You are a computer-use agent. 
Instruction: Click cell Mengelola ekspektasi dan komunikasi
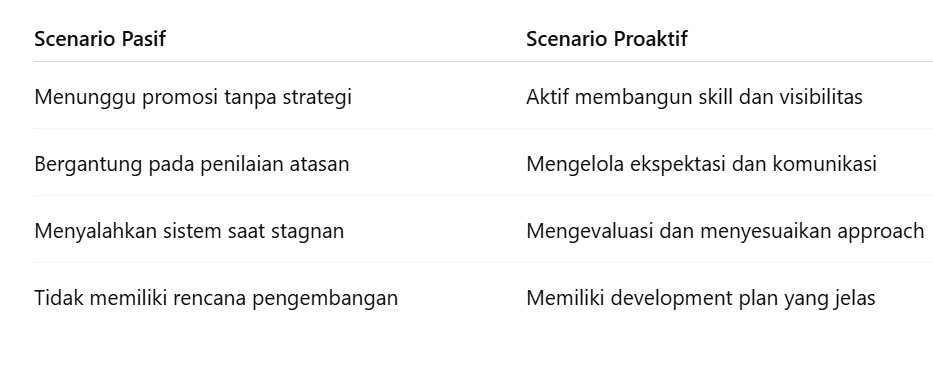pos(701,164)
